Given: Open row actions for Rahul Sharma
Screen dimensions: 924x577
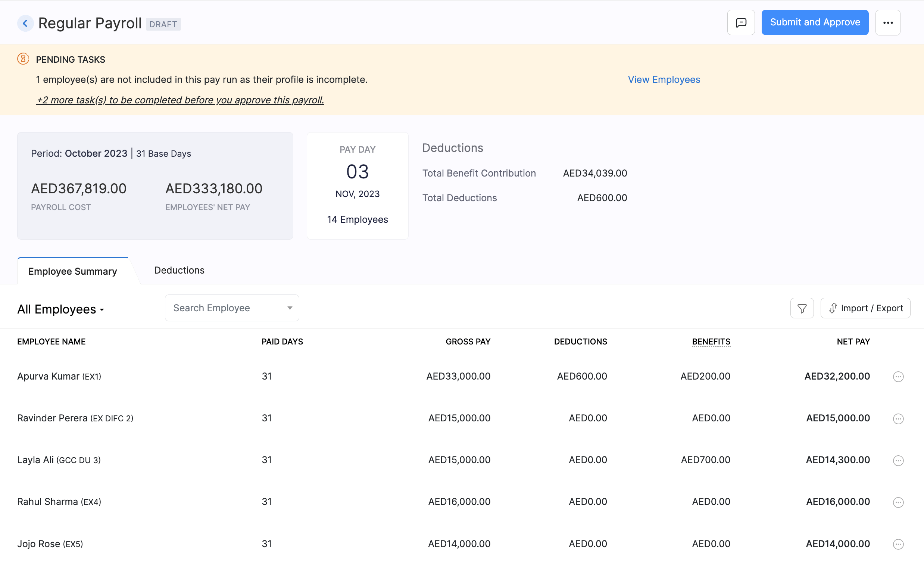Looking at the screenshot, I should coord(899,502).
